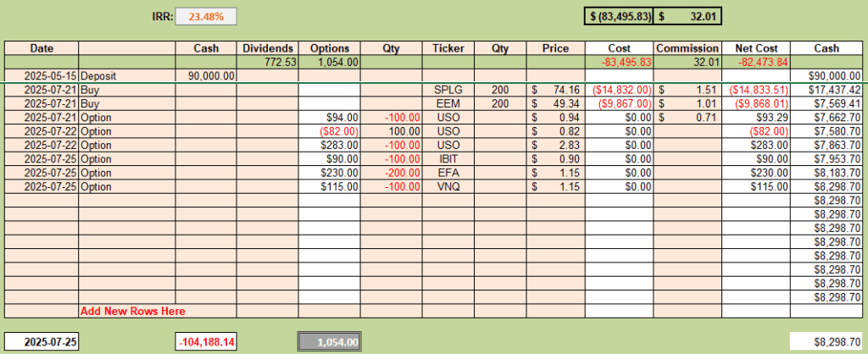
Task: Click the Commission column header
Action: coord(687,48)
